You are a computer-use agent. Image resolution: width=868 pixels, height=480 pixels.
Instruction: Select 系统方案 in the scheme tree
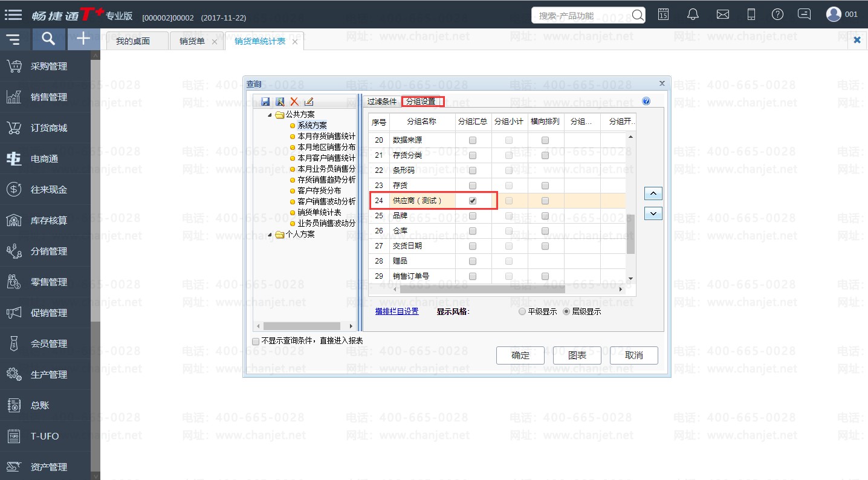point(313,126)
